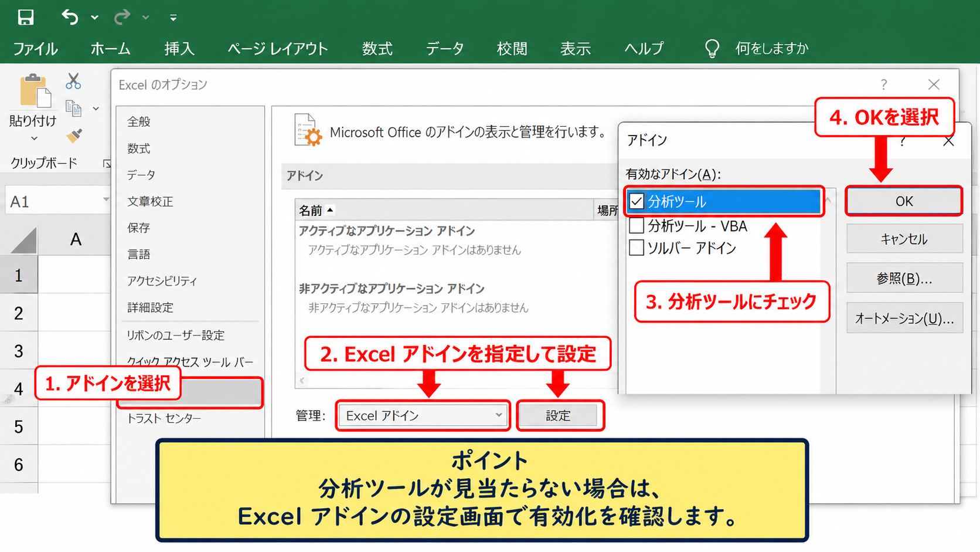Viewport: 980px width, 552px height.
Task: Open the Name Box dropdown arrow
Action: tap(106, 200)
